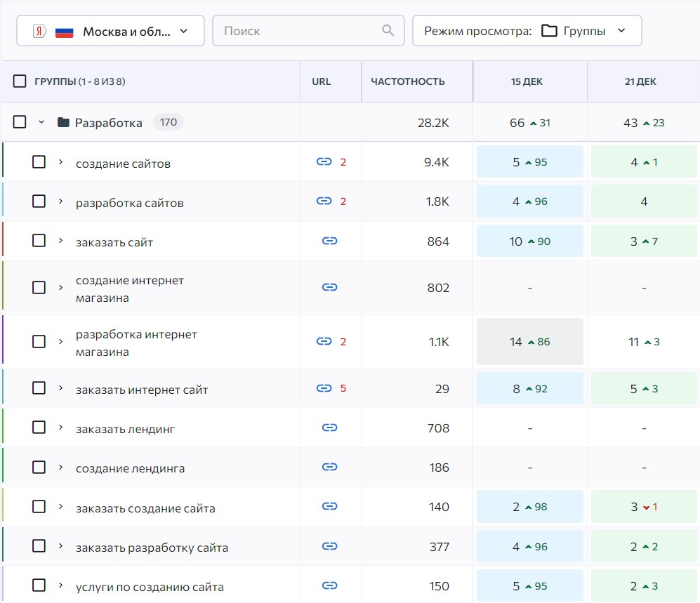Click the Yandex search engine icon

(x=40, y=32)
